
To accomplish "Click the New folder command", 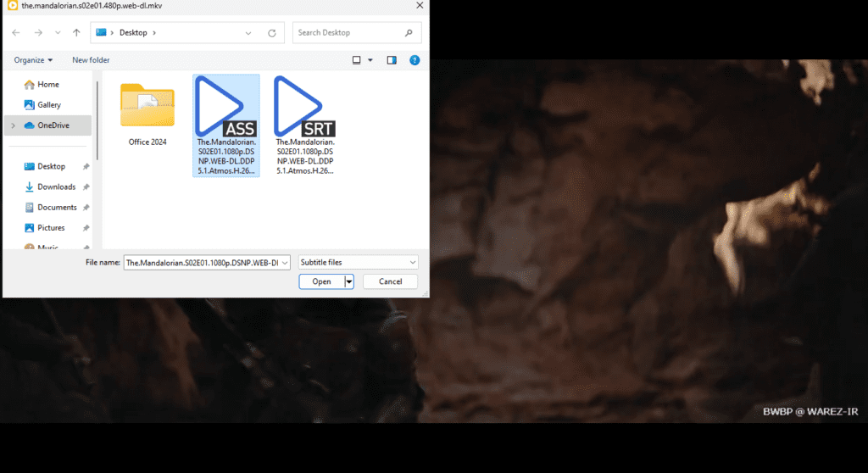I will point(91,60).
